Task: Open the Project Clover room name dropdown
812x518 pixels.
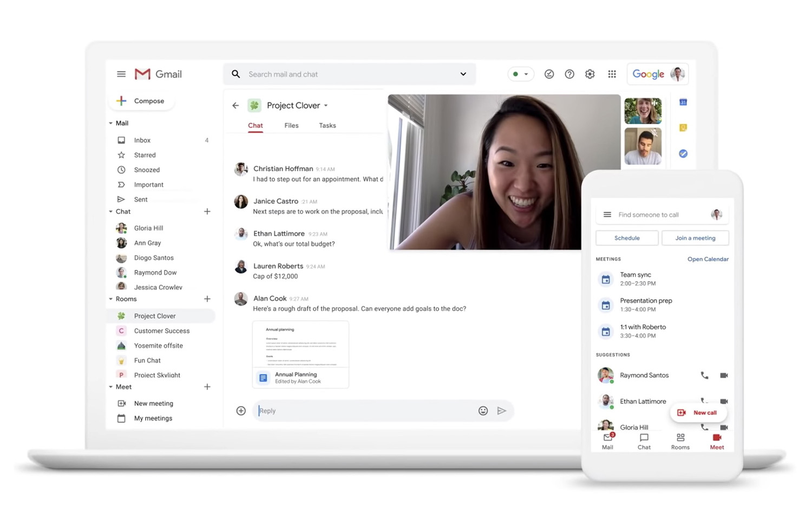Action: click(326, 106)
